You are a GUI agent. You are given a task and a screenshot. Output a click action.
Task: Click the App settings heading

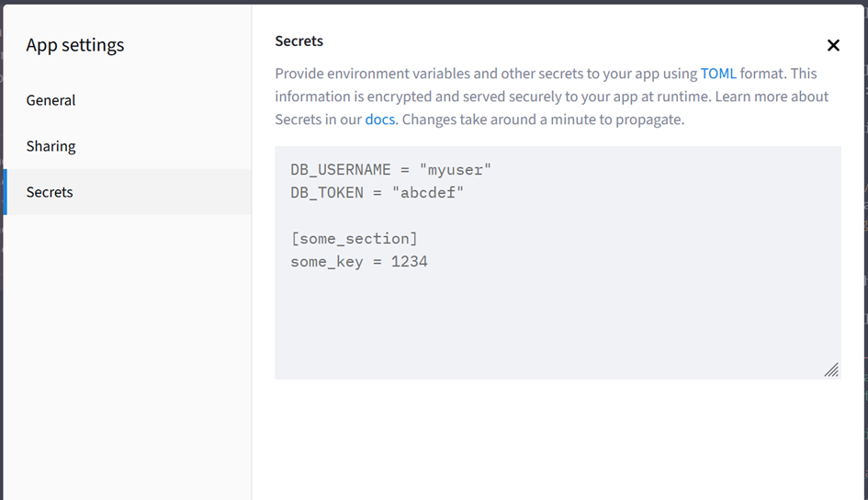click(75, 45)
